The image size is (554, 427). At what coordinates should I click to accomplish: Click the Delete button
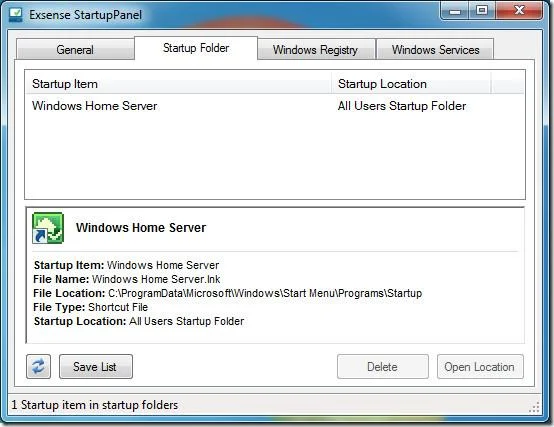coord(383,367)
